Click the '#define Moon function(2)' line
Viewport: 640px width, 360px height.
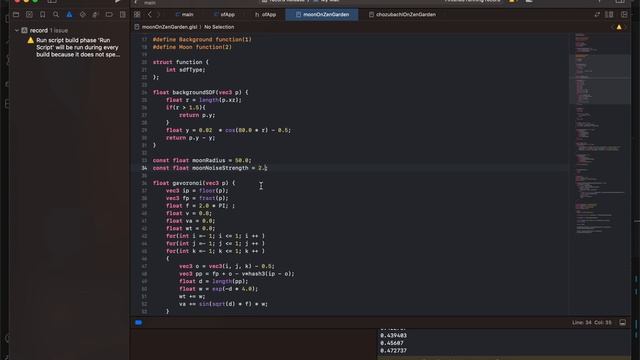[x=192, y=47]
